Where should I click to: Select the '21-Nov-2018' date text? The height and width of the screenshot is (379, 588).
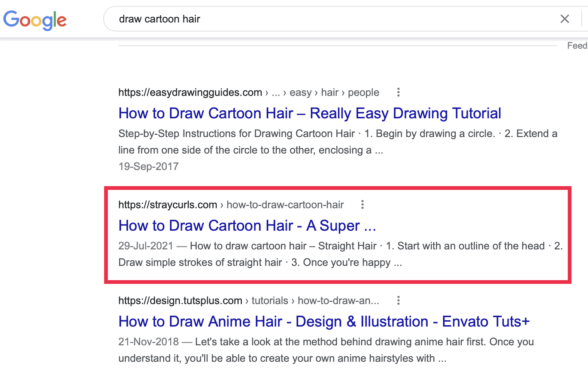click(149, 342)
